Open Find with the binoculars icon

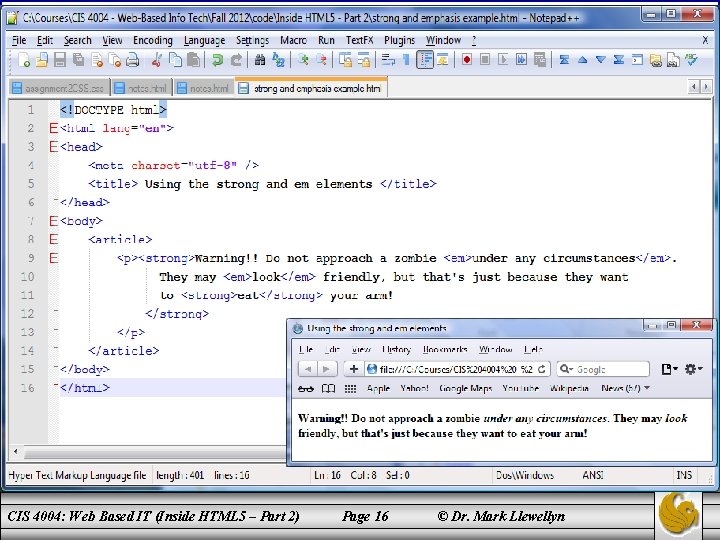pyautogui.click(x=260, y=60)
